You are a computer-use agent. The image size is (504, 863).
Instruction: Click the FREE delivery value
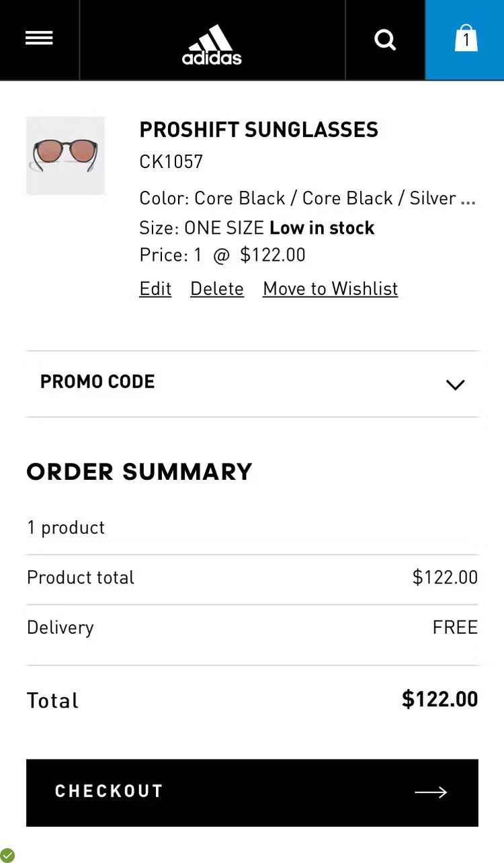point(455,628)
